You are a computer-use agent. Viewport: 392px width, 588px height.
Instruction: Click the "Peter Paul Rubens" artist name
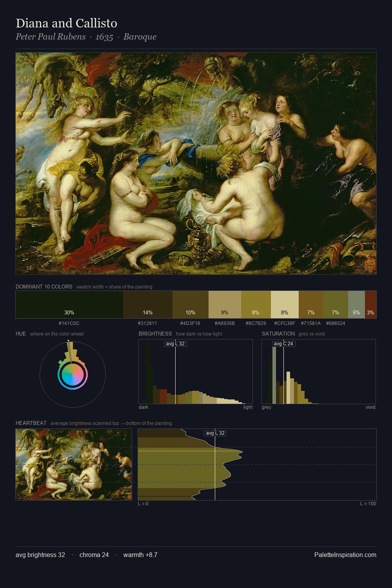point(51,37)
